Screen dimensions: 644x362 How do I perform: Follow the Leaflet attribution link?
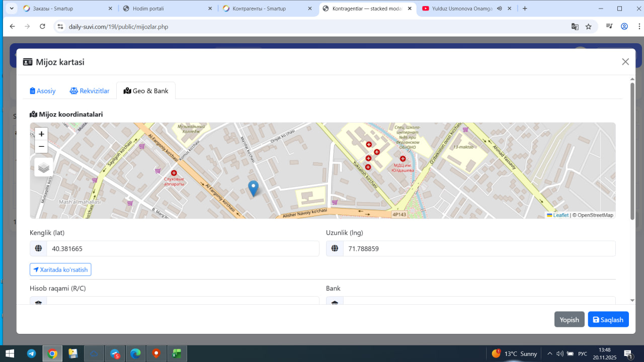(x=560, y=215)
